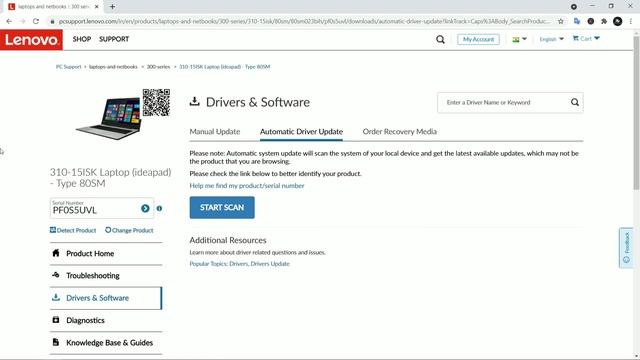The height and width of the screenshot is (360, 640).
Task: Click the browser forward arrow
Action: tap(22, 21)
